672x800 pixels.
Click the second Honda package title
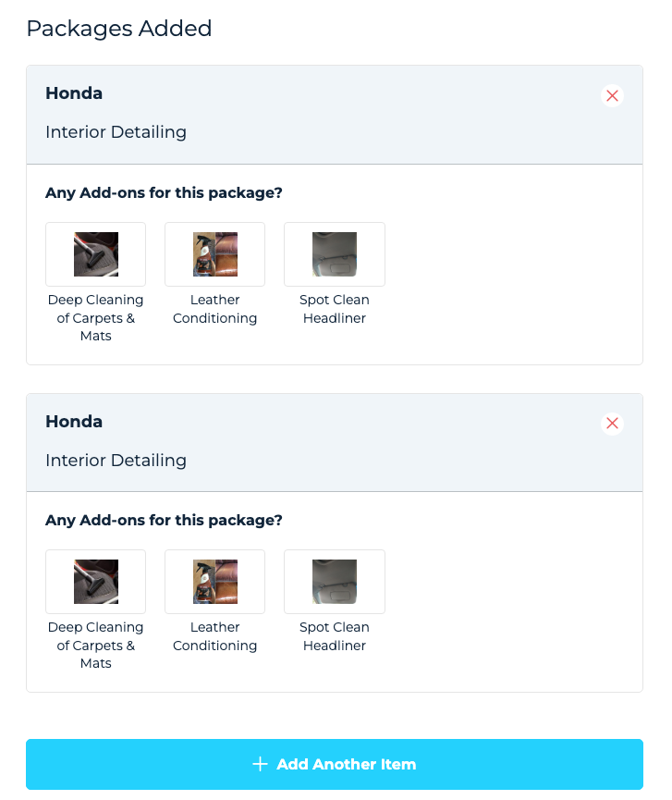(74, 422)
